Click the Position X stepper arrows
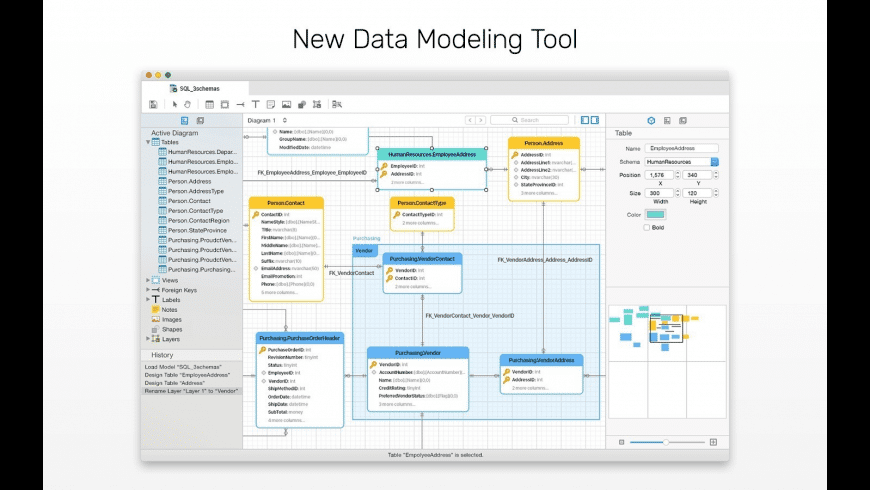 pyautogui.click(x=677, y=175)
